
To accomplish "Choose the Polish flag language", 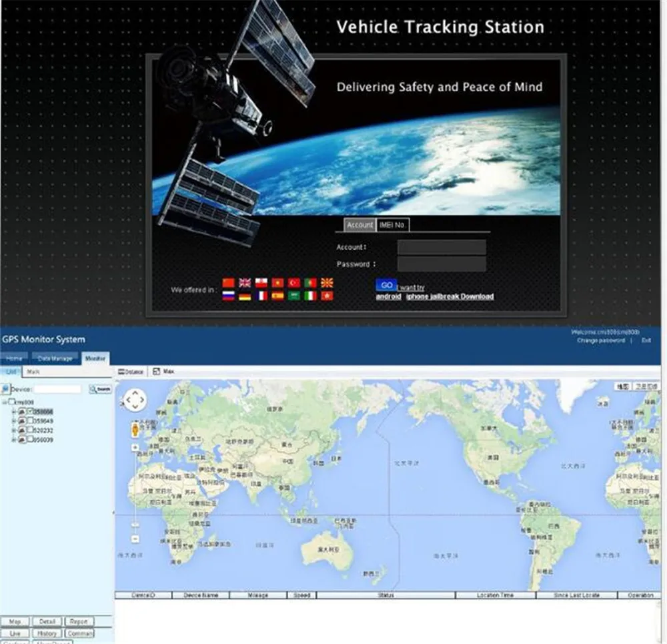I will click(261, 283).
